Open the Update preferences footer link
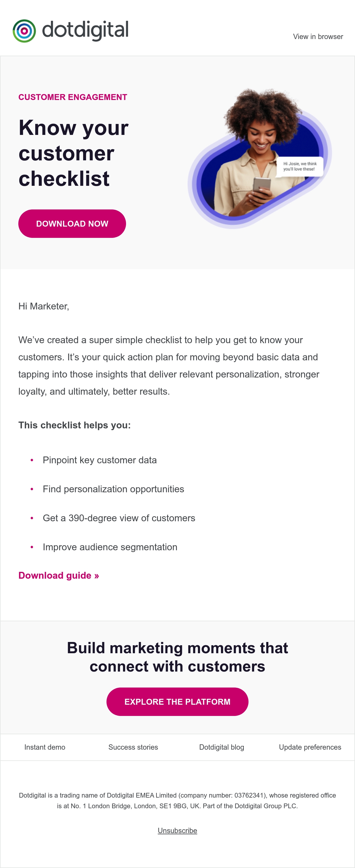 click(310, 747)
